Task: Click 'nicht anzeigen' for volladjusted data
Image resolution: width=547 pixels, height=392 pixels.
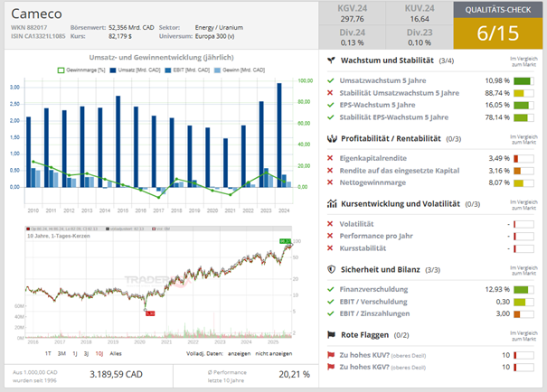Action: (274, 354)
